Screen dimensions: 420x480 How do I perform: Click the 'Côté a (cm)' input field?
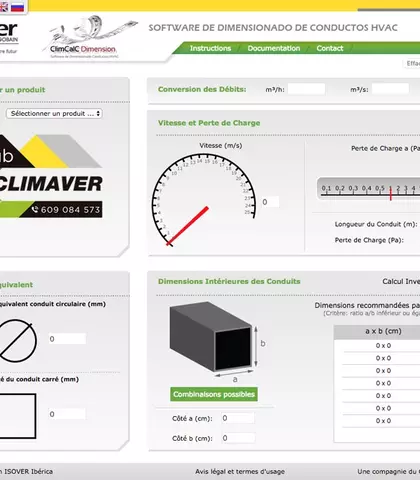tap(238, 418)
